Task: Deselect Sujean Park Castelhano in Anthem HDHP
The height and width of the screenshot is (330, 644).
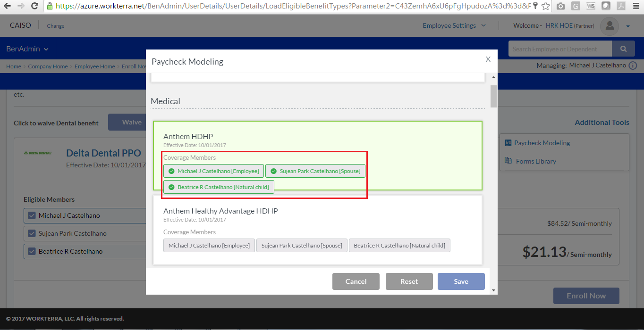Action: [x=315, y=171]
